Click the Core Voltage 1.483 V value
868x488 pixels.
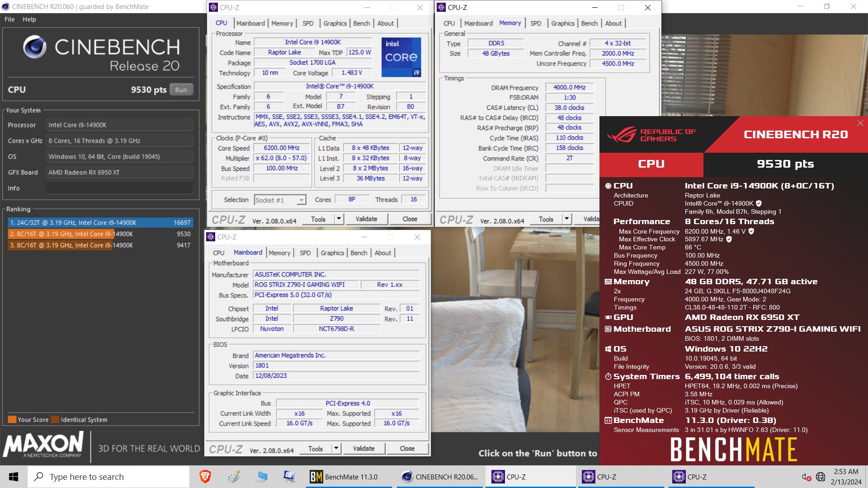352,73
